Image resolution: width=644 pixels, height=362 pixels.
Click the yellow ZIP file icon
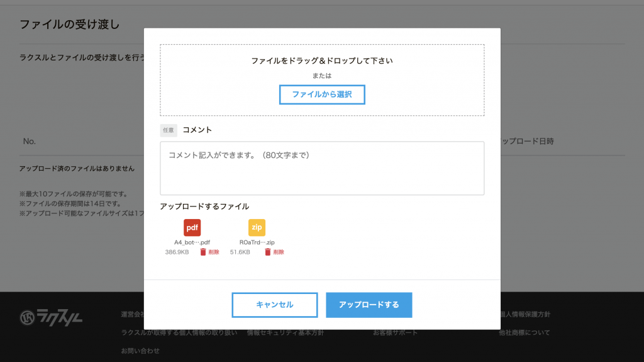(257, 227)
